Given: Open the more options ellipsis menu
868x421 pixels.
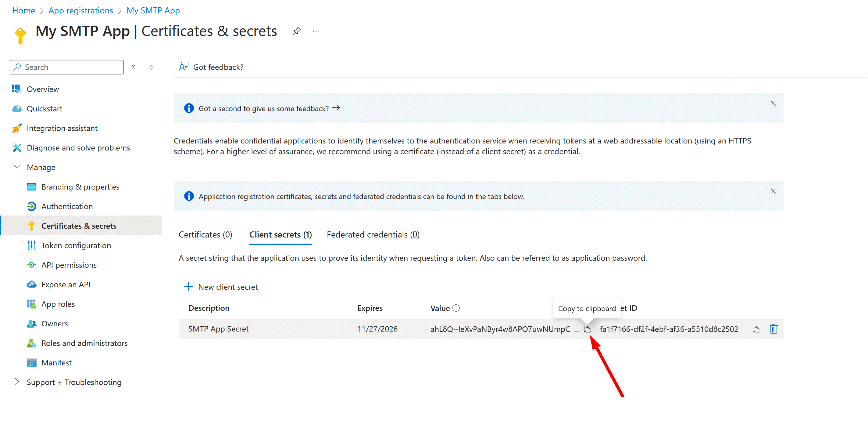Looking at the screenshot, I should click(x=316, y=31).
